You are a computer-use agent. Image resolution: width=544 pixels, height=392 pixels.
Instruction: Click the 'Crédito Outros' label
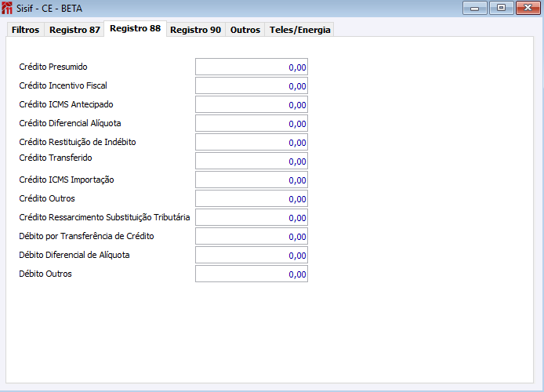coord(47,198)
